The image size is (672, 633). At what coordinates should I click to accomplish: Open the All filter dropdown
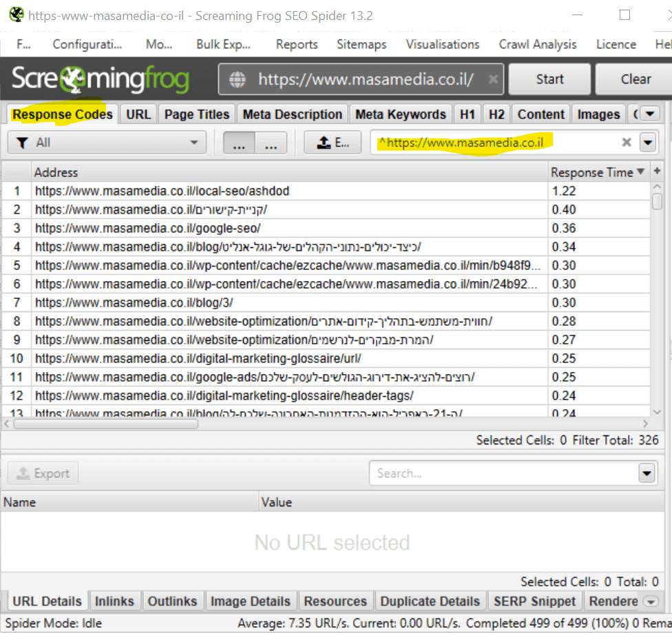pos(107,143)
